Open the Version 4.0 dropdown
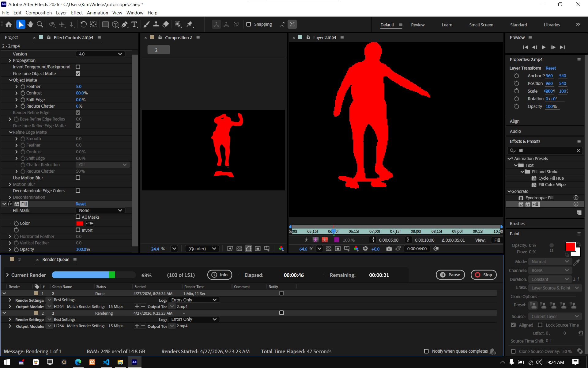Screen dimensions: 588x368 click(100, 54)
